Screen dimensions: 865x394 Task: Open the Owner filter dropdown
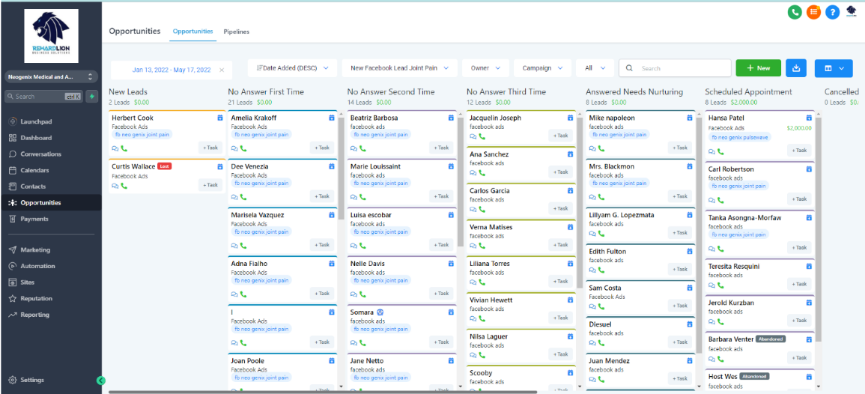485,68
